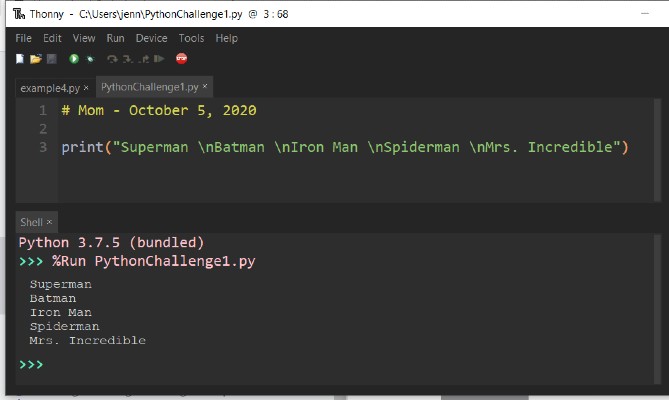This screenshot has height=400, width=669.
Task: Open the Edit menu
Action: pyautogui.click(x=52, y=38)
